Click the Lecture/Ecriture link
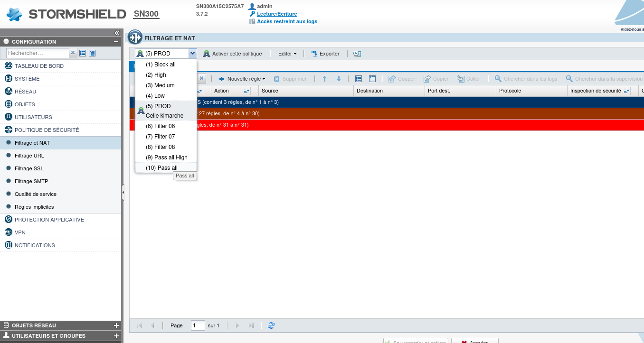The height and width of the screenshot is (343, 644). [277, 14]
